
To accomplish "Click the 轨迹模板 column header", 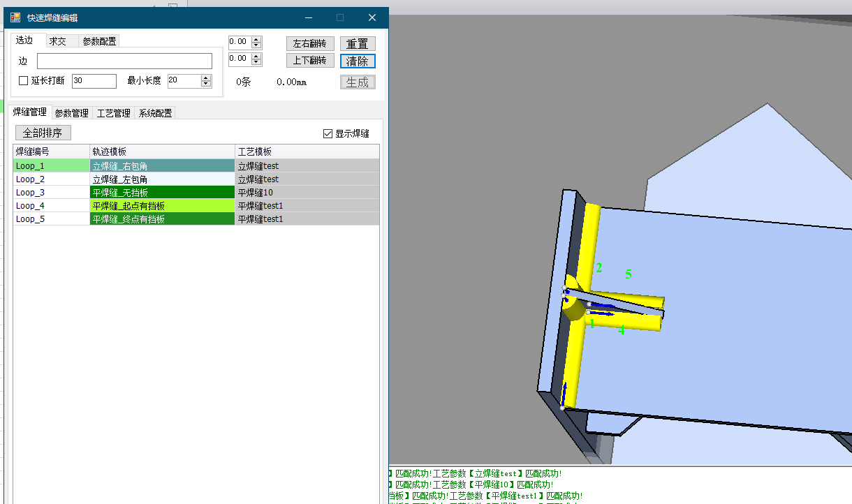I will pos(163,151).
